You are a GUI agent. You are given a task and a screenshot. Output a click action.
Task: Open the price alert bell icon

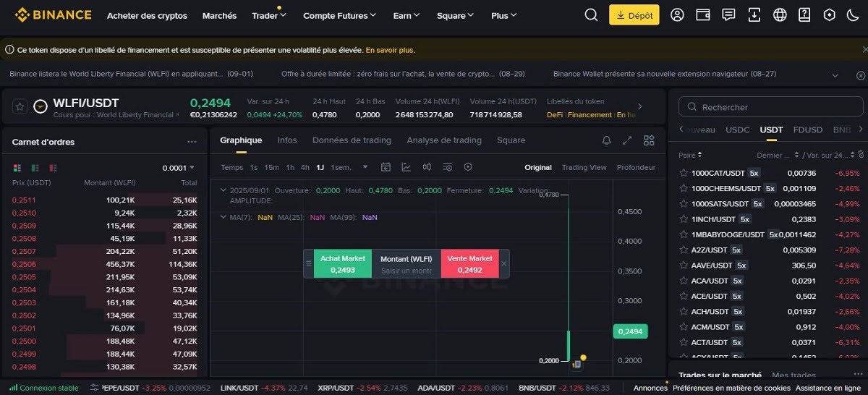606,140
